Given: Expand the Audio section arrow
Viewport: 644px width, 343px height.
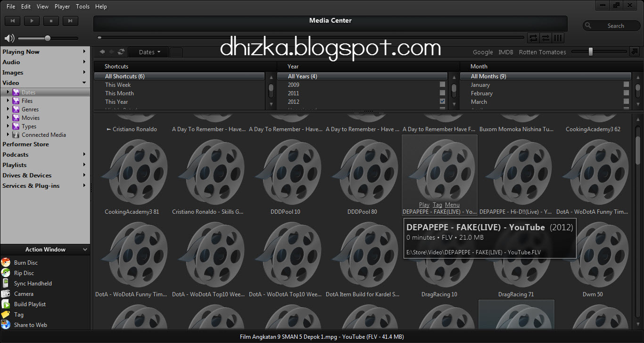Looking at the screenshot, I should click(84, 62).
